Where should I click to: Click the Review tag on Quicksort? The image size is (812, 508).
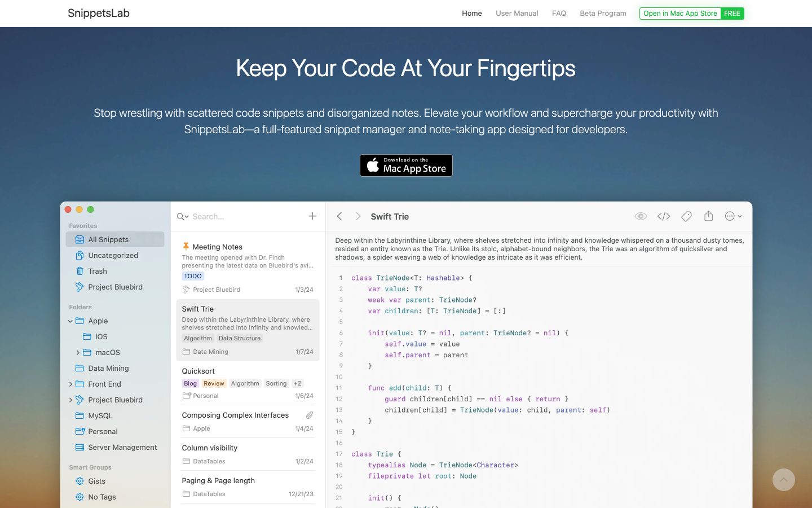pyautogui.click(x=214, y=383)
